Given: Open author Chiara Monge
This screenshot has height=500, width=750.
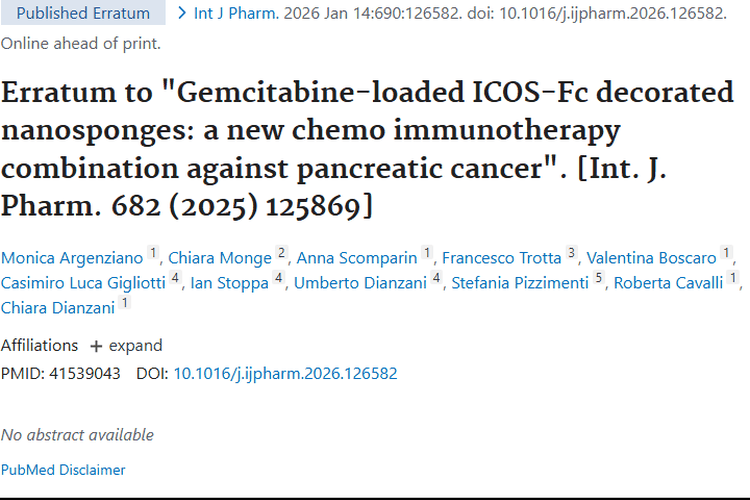Looking at the screenshot, I should (x=220, y=257).
